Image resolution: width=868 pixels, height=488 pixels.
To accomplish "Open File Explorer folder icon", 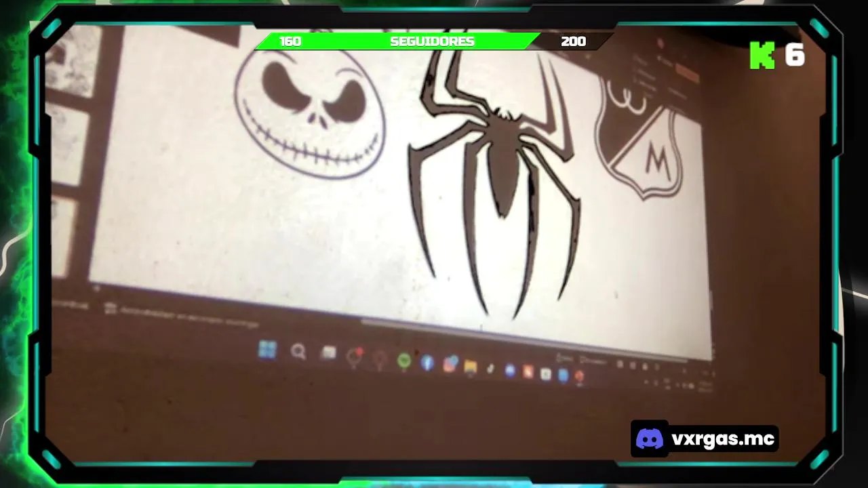I will [x=471, y=367].
